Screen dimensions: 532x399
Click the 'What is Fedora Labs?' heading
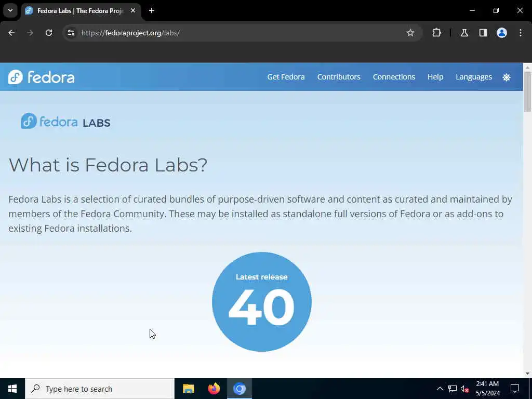[108, 165]
